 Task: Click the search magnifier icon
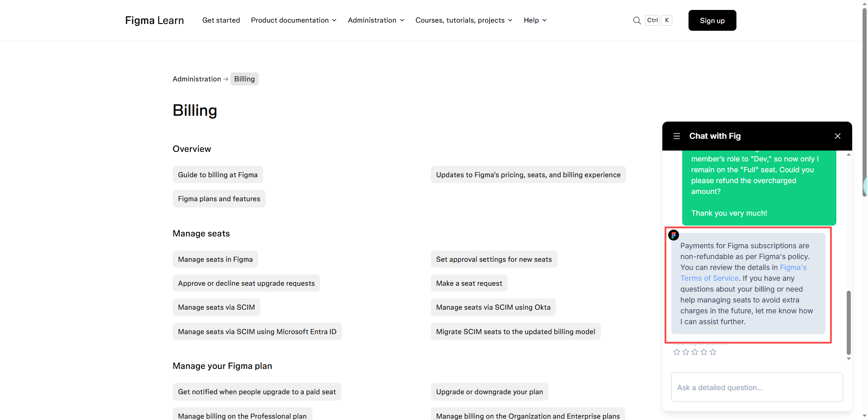(x=637, y=20)
